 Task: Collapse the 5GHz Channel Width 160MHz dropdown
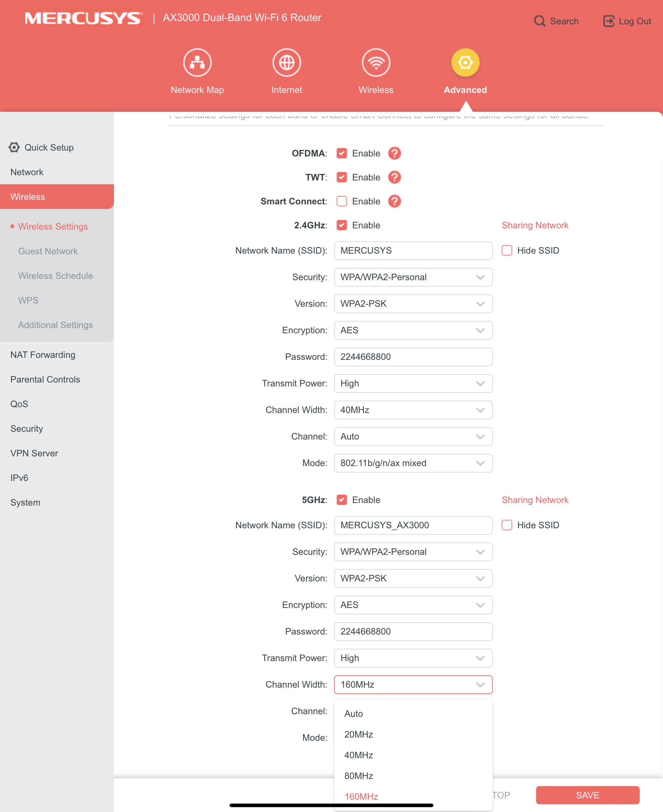point(413,685)
